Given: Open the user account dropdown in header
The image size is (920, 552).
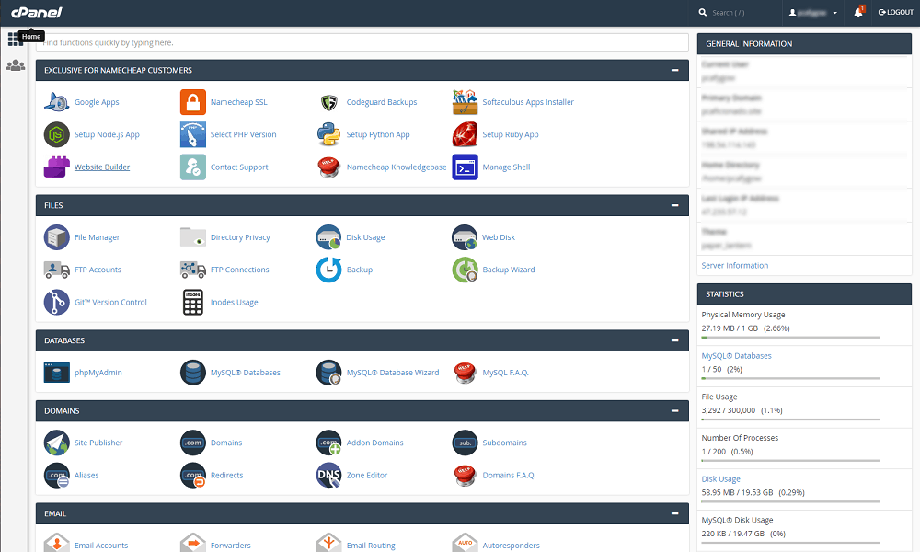Looking at the screenshot, I should click(x=813, y=12).
